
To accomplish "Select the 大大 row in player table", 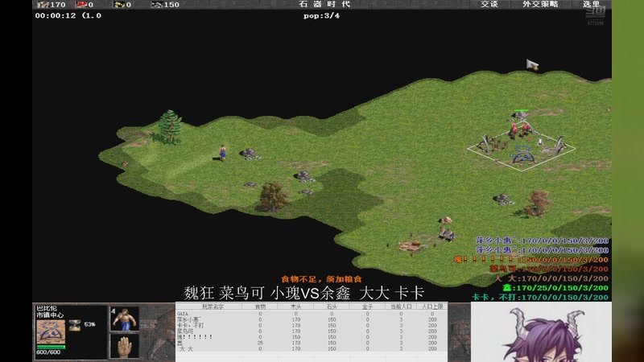I will pyautogui.click(x=312, y=348).
